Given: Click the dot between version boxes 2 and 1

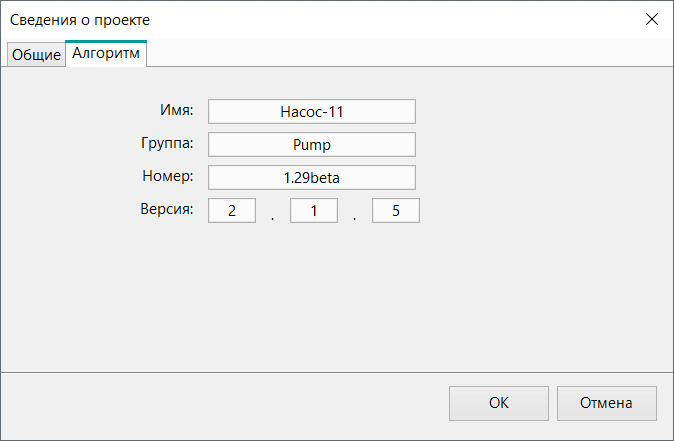Looking at the screenshot, I should point(272,216).
